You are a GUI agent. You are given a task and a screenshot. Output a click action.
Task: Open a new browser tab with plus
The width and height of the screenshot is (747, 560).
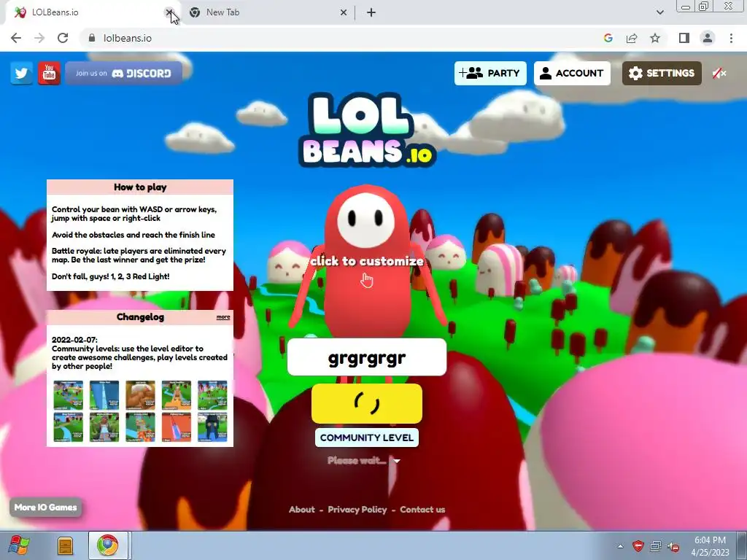[x=371, y=12]
